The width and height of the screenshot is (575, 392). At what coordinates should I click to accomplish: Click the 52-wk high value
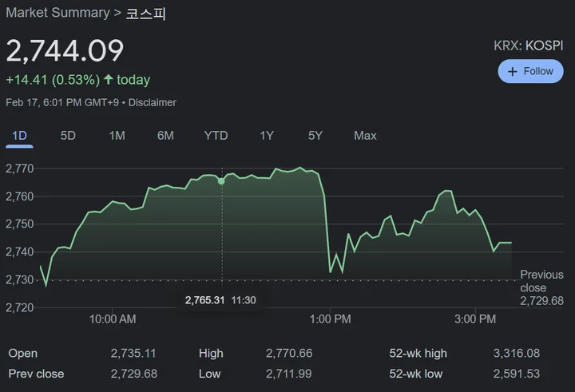point(517,353)
